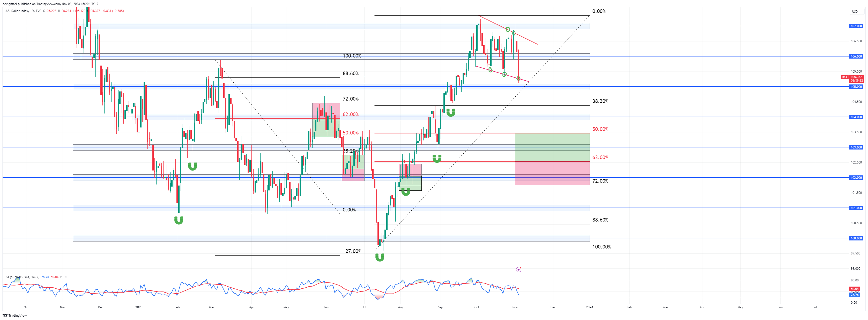Select the blue 103.000 price level label
This screenshot has width=868, height=320.
(x=856, y=147)
